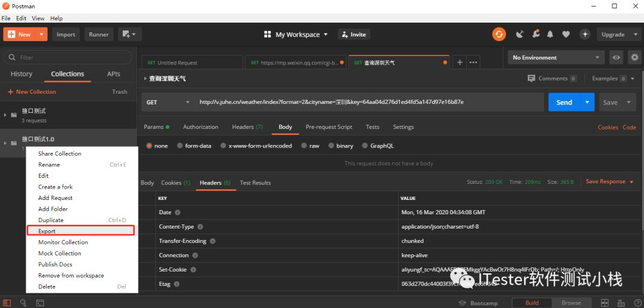Viewport: 644px width, 308px height.
Task: Select x-www-form-urlencoded body option
Action: pyautogui.click(x=223, y=146)
